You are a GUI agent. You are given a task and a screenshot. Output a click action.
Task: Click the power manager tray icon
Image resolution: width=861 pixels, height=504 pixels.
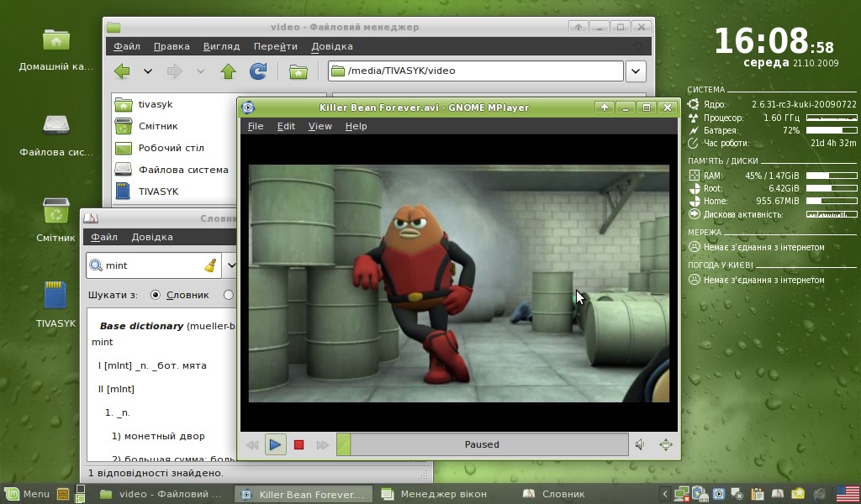coord(700,494)
